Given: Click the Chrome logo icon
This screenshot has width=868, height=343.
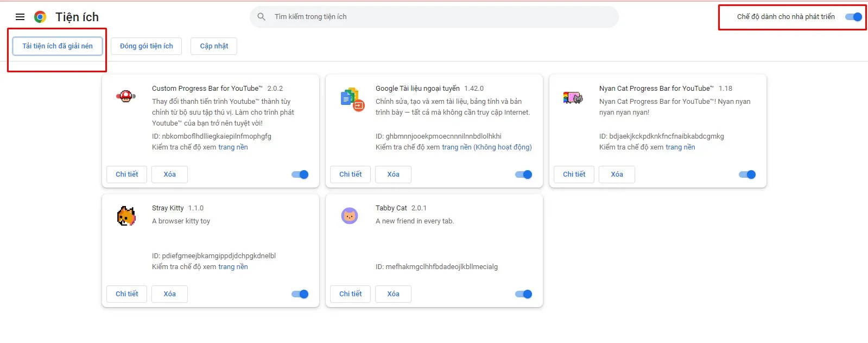Looking at the screenshot, I should click(40, 17).
